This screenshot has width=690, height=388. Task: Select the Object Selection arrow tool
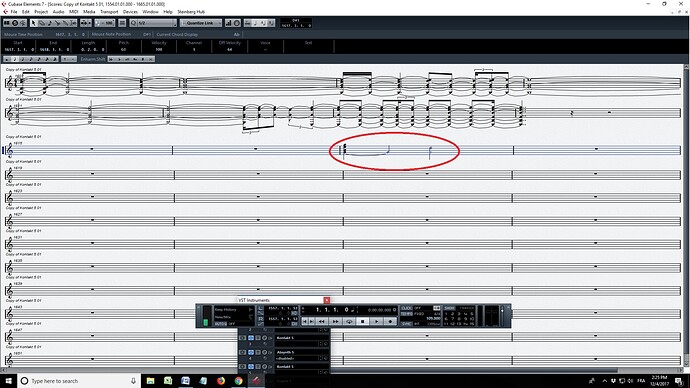(33, 23)
